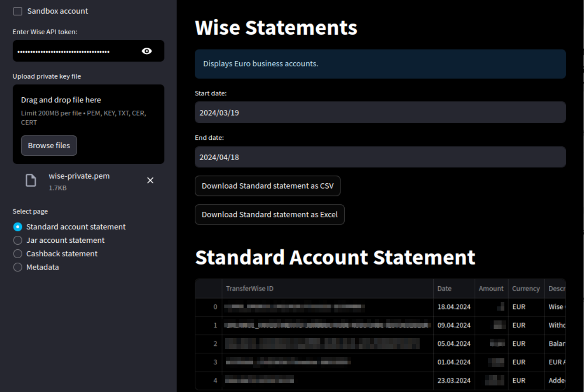The height and width of the screenshot is (392, 584).
Task: Sort by the Currency column header
Action: (x=526, y=289)
